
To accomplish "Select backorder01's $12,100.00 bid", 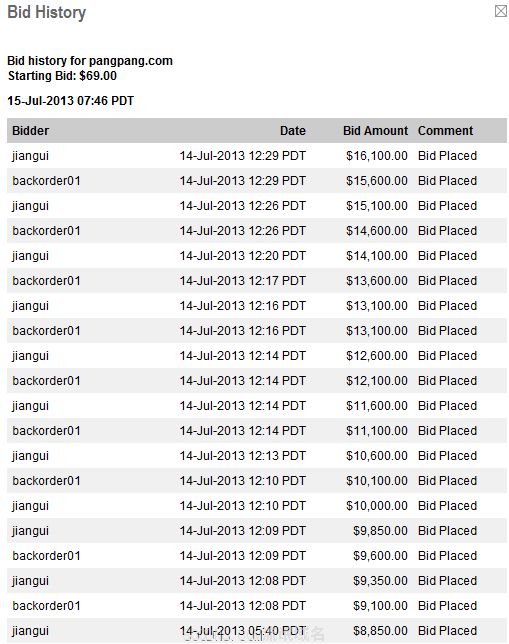I will click(x=257, y=381).
